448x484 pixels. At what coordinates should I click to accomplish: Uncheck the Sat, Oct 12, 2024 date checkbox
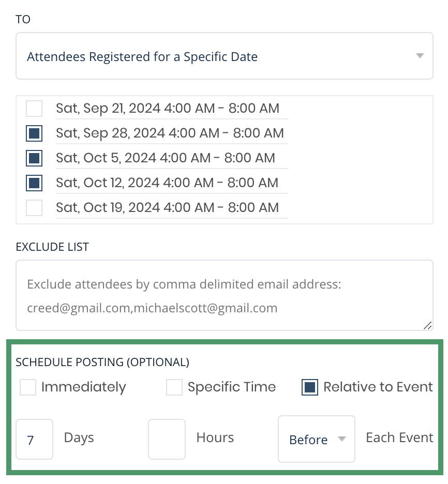(x=34, y=183)
